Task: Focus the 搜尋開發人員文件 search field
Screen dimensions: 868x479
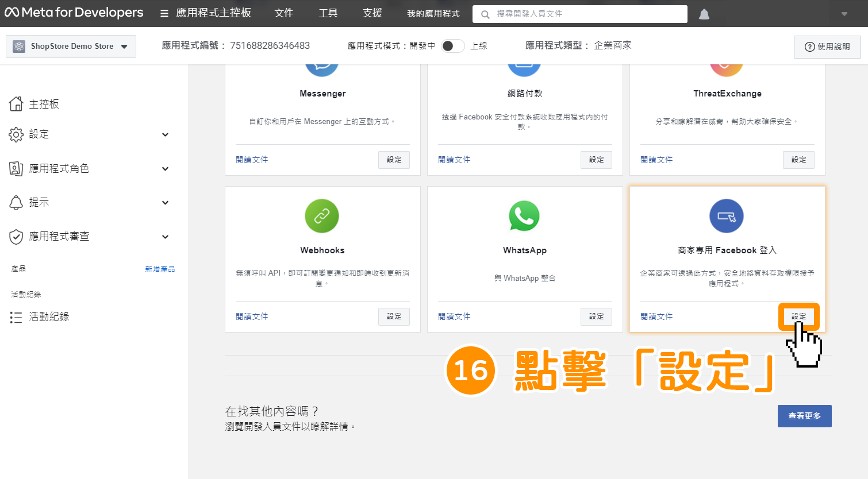Action: pos(580,14)
